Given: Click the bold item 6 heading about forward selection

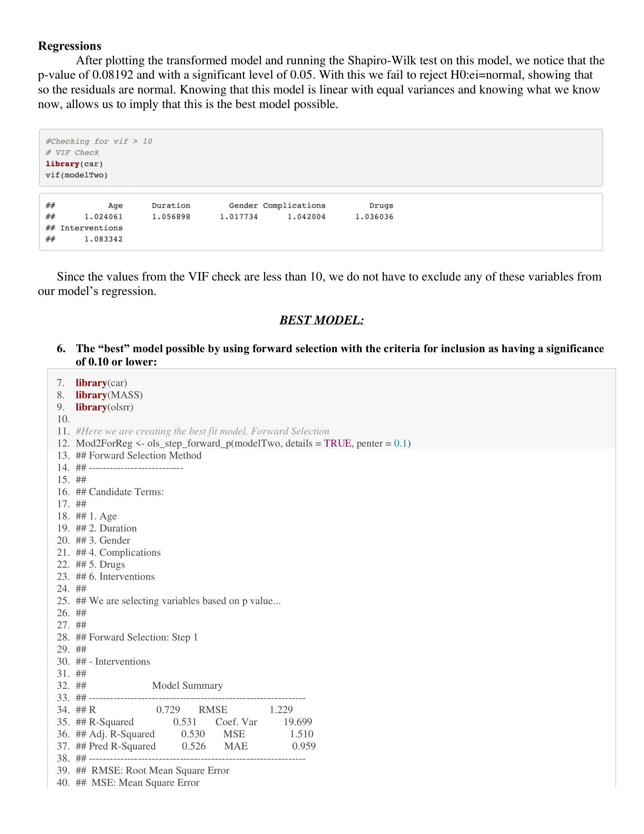Looking at the screenshot, I should point(339,355).
